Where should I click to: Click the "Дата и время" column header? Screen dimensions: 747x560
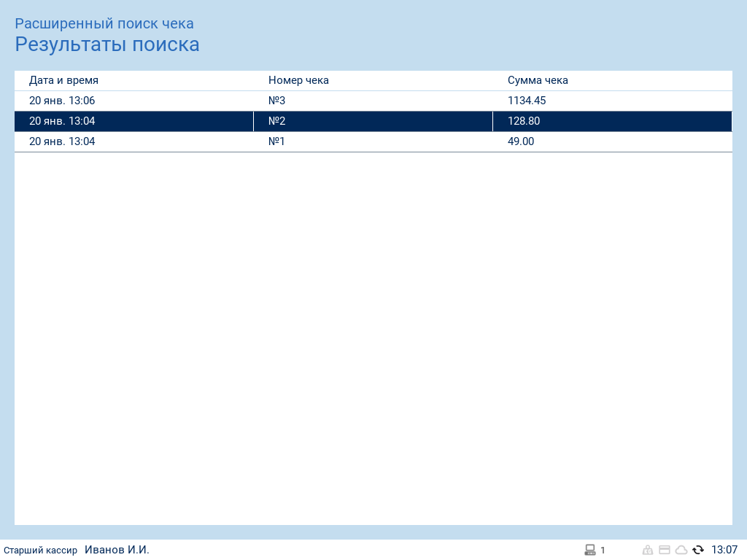click(63, 80)
